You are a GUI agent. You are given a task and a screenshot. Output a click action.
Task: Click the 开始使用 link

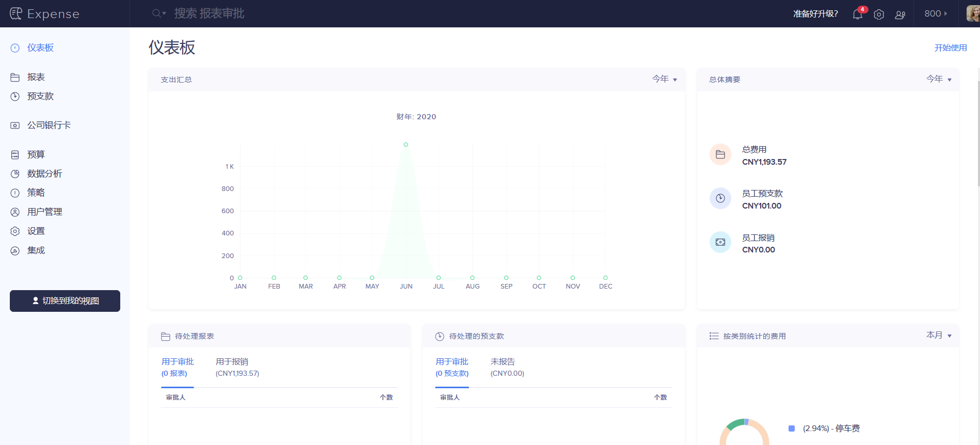[950, 47]
